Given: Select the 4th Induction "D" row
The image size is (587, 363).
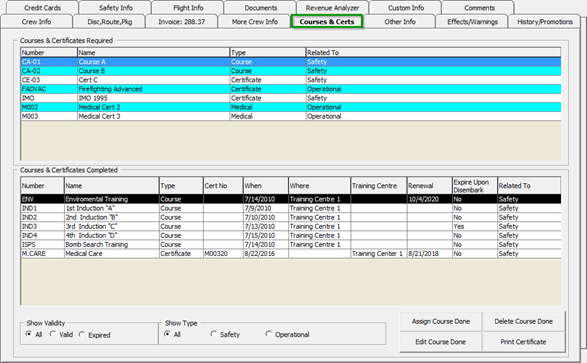Looking at the screenshot, I should pyautogui.click(x=291, y=235).
